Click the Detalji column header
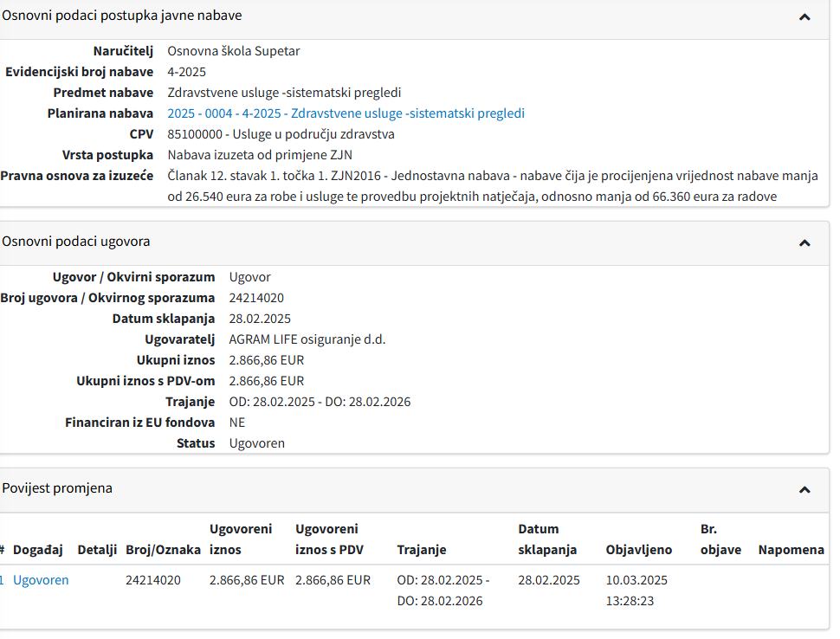The image size is (840, 639). click(x=97, y=550)
